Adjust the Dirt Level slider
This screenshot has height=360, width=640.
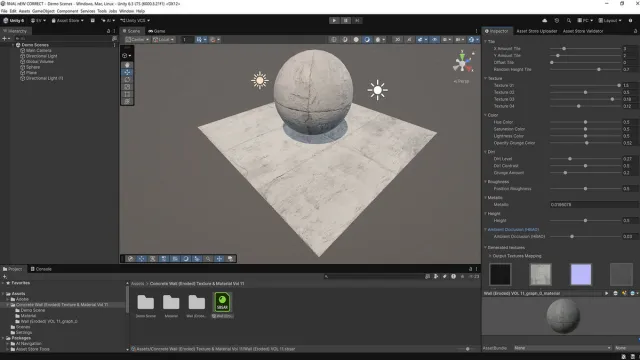click(585, 159)
